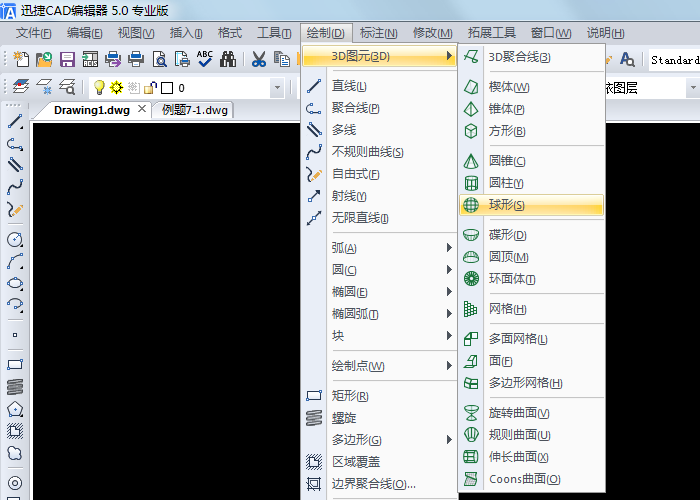Choose 区域覆盖 in Draw menu
The image size is (700, 500).
(x=380, y=462)
